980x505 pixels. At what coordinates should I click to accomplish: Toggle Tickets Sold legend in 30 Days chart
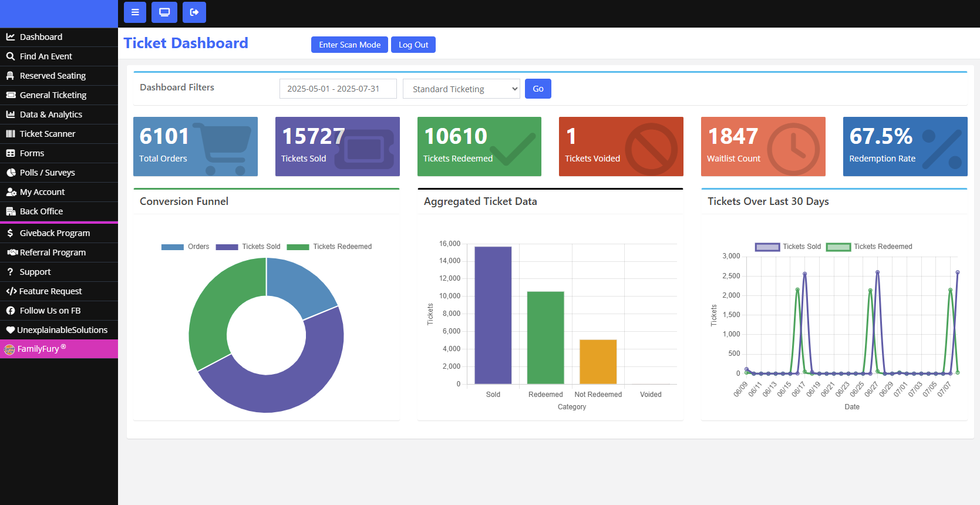point(788,247)
